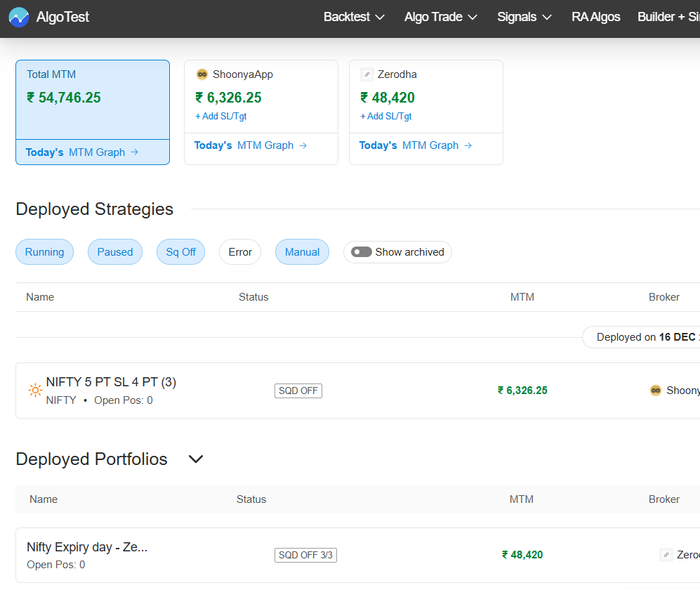Viewport: 700px width, 590px height.
Task: Open the RA Algos menu item
Action: (x=595, y=17)
